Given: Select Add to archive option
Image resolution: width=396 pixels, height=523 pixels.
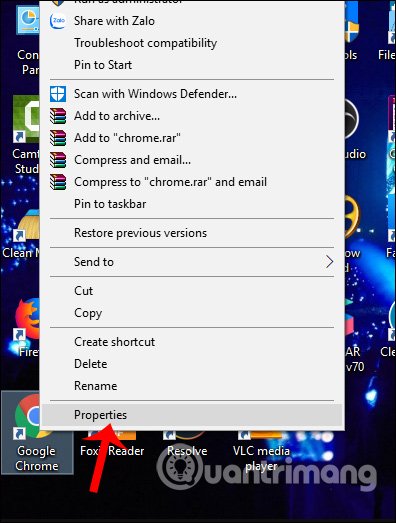Looking at the screenshot, I should pyautogui.click(x=192, y=116).
